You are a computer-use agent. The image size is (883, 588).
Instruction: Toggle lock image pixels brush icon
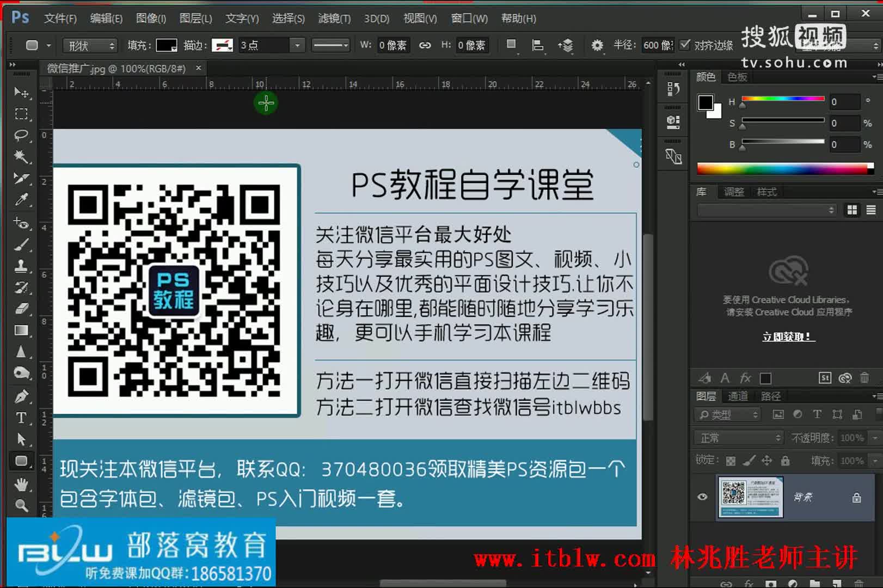[749, 461]
